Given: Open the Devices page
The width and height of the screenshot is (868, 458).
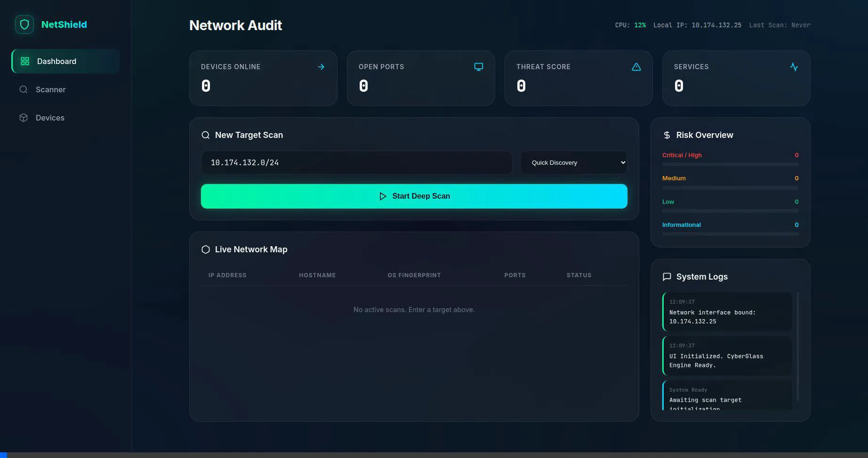Looking at the screenshot, I should point(65,118).
